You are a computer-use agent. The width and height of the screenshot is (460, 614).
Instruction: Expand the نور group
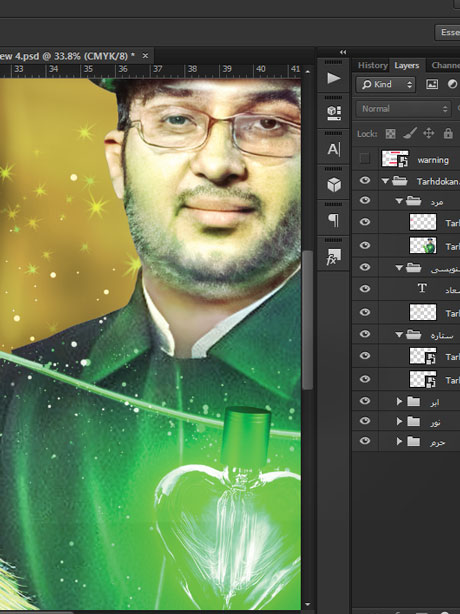[x=399, y=421]
